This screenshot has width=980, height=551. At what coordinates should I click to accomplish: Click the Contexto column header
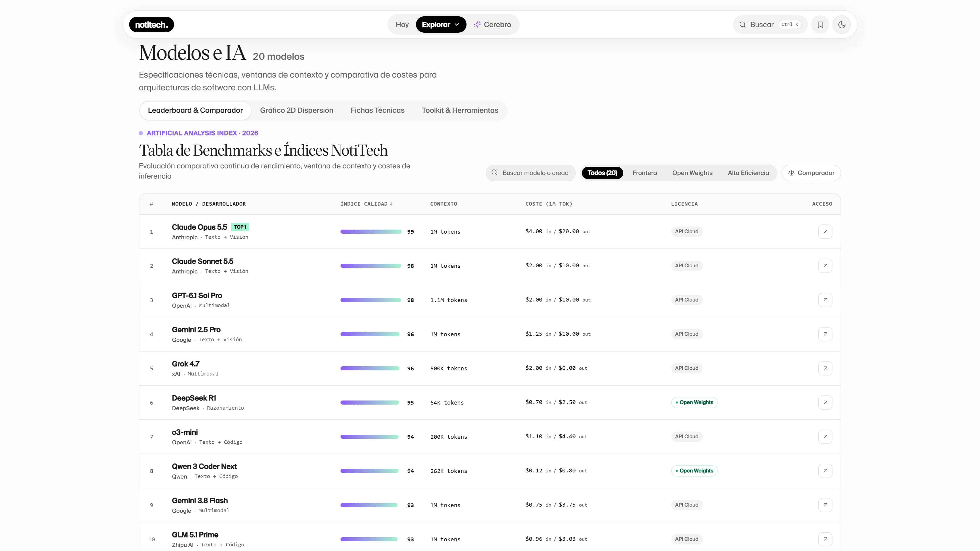click(444, 204)
